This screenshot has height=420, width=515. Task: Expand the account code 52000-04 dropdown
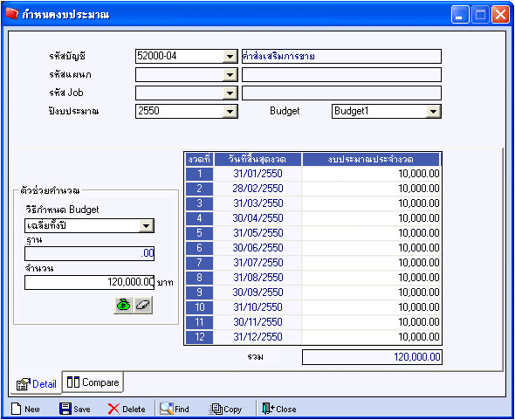[x=230, y=57]
